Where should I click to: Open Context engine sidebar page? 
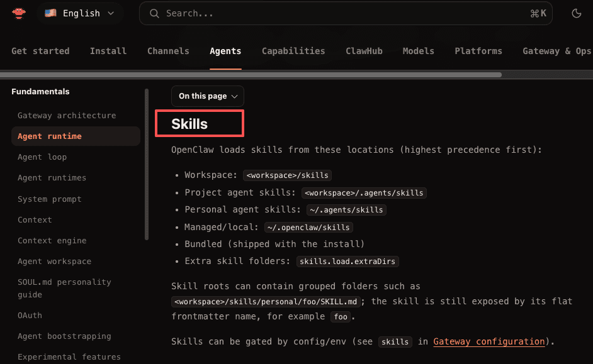tap(52, 241)
